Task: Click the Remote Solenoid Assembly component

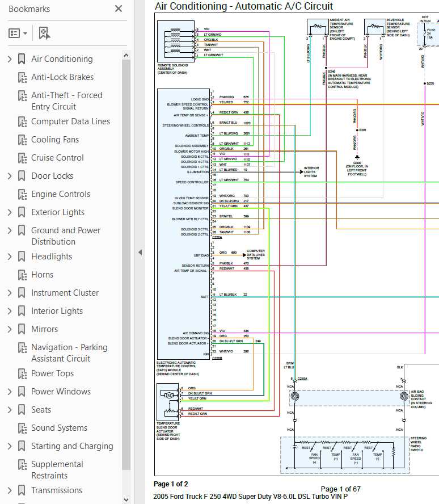Action: coord(176,41)
